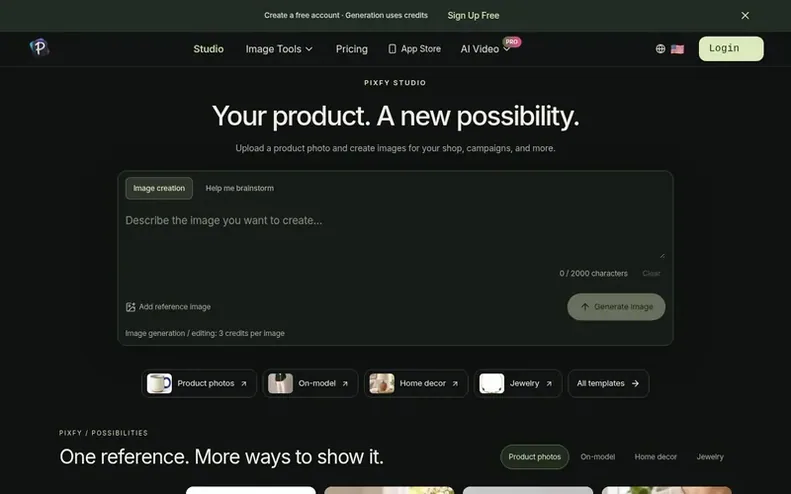Click the right arrow on All templates
791x494 pixels.
[x=635, y=383]
